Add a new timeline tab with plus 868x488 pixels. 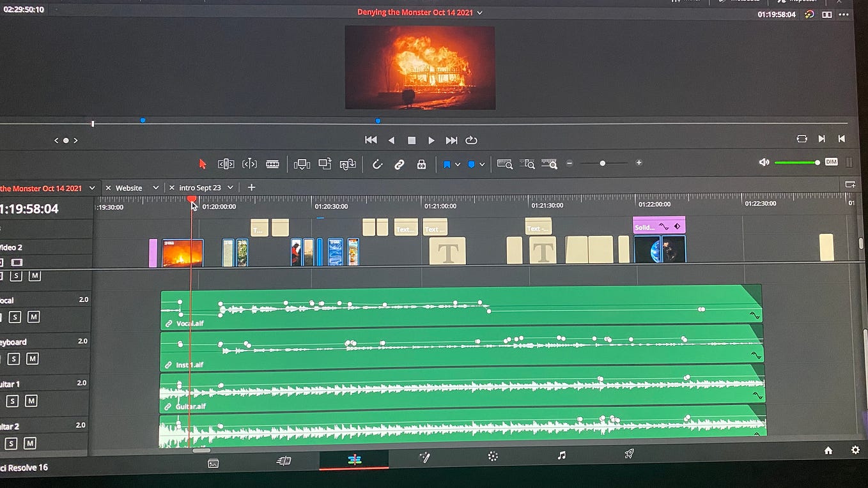251,187
